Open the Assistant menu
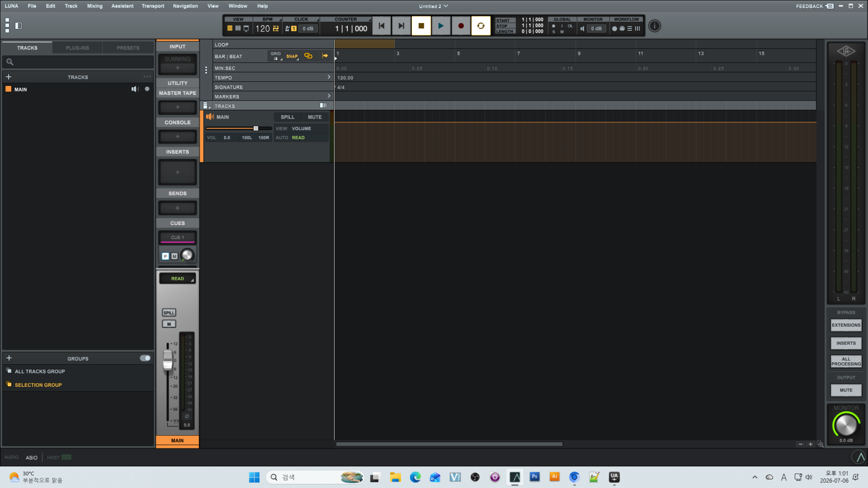The width and height of the screenshot is (868, 488). click(x=122, y=6)
